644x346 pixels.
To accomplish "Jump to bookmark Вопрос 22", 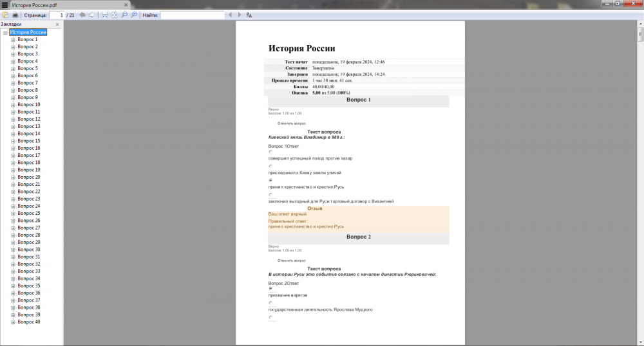I will [29, 192].
